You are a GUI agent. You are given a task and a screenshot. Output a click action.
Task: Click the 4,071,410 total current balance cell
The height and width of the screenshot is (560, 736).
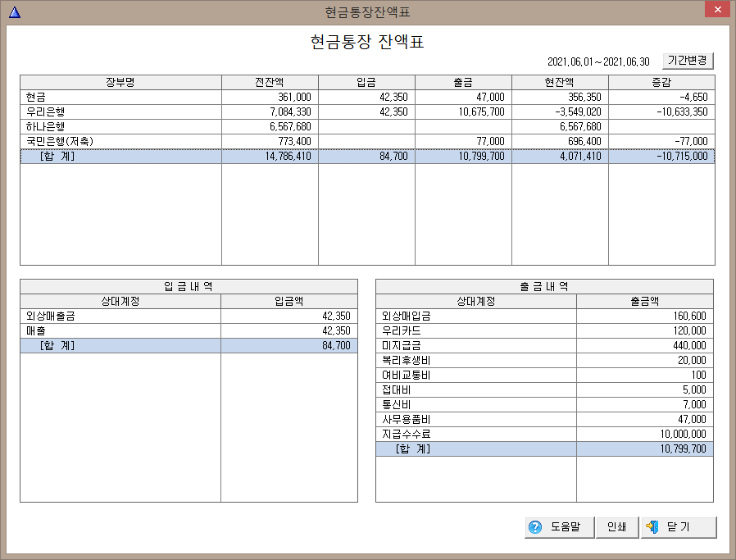560,157
